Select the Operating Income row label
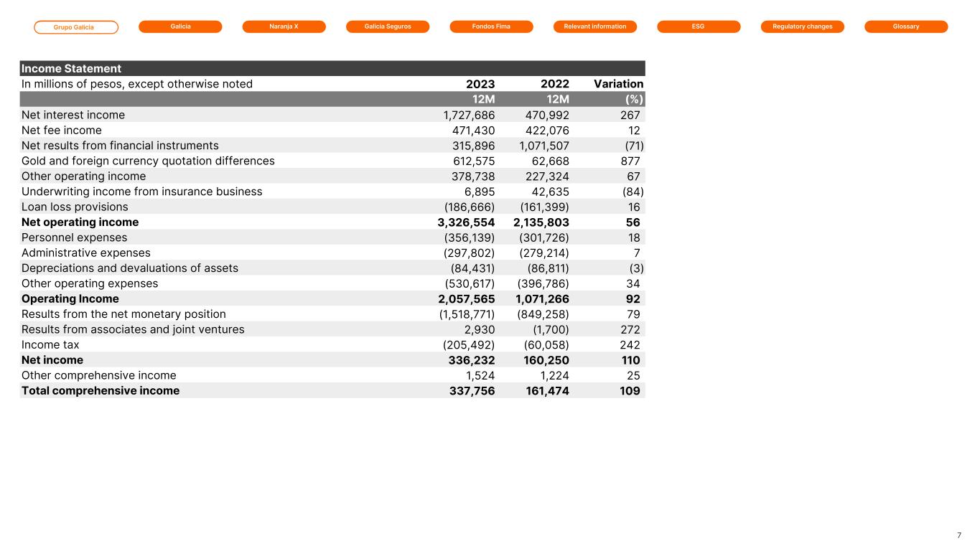 click(x=70, y=298)
